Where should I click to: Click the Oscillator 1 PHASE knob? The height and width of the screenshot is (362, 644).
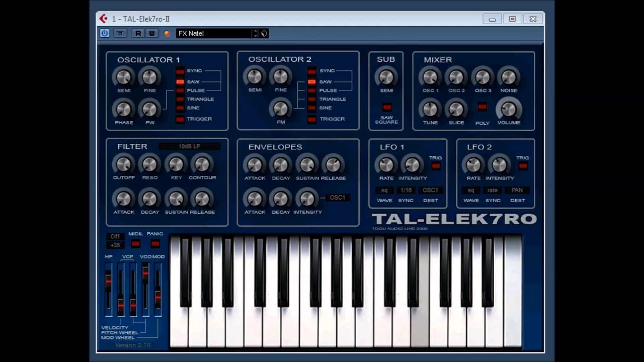[x=123, y=109]
